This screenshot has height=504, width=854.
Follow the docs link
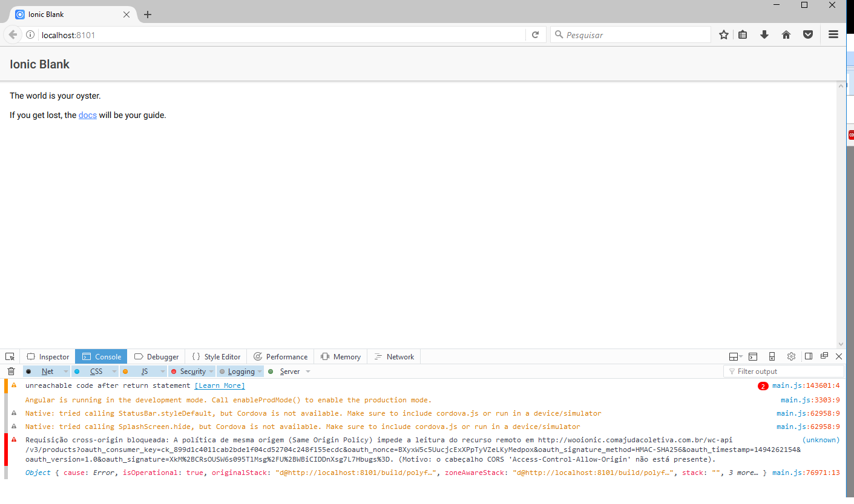(x=88, y=115)
